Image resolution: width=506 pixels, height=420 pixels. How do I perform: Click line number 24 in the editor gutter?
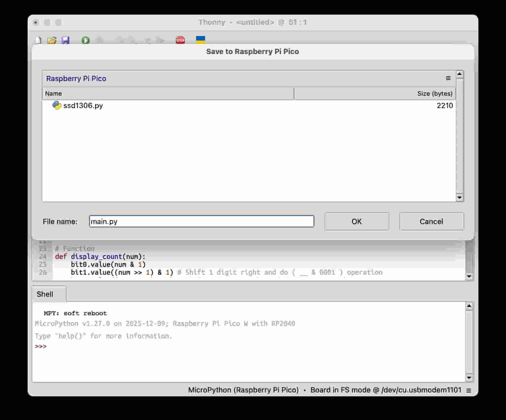43,256
